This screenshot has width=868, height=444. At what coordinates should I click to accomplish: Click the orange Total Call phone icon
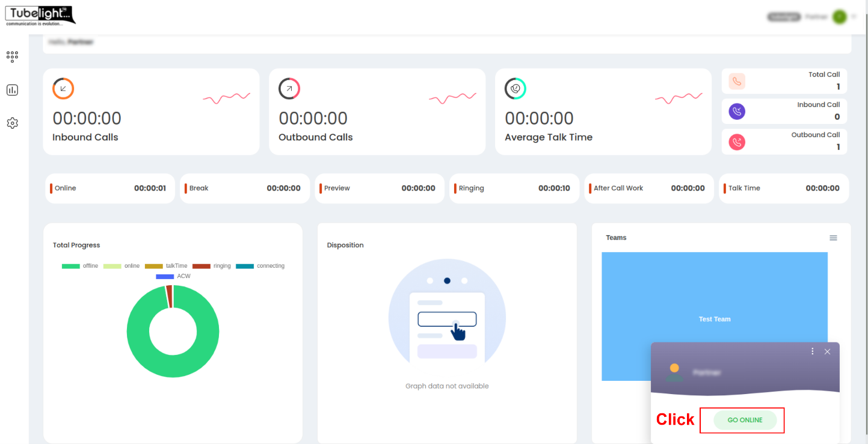tap(737, 81)
